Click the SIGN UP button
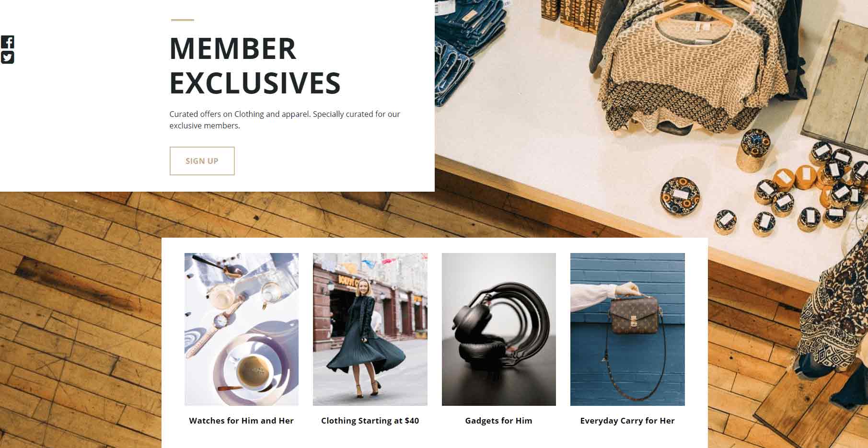The width and height of the screenshot is (868, 448). [202, 161]
